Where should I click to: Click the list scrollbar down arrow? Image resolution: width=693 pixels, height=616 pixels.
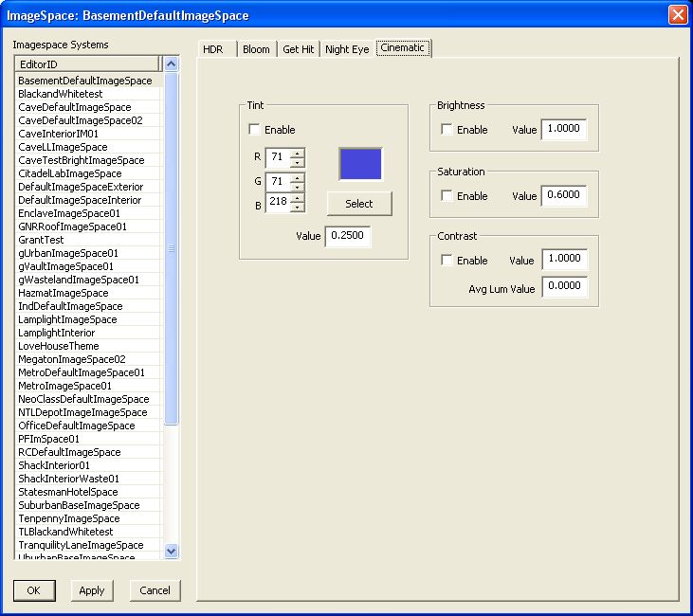click(x=171, y=551)
